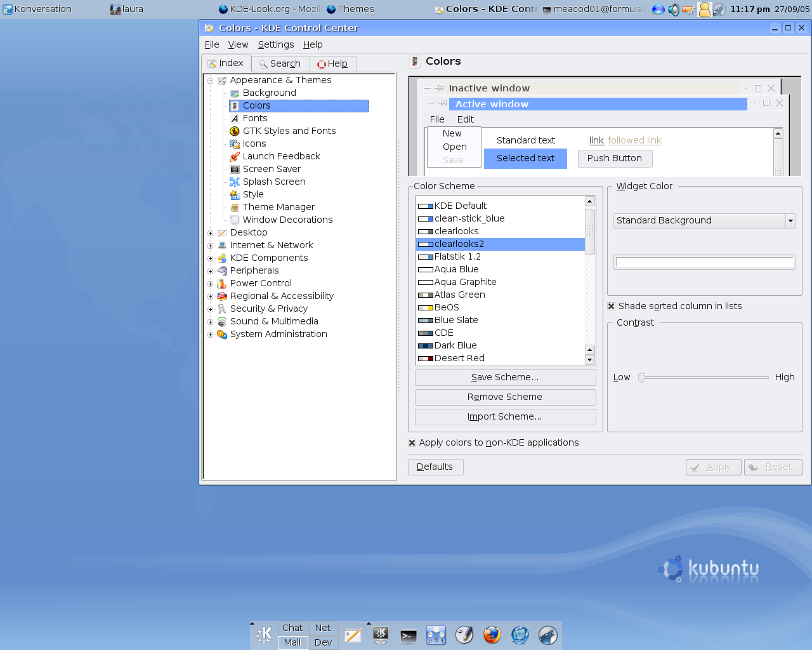Screen dimensions: 812x650
Task: Click the Contrast slider handle
Action: click(641, 378)
